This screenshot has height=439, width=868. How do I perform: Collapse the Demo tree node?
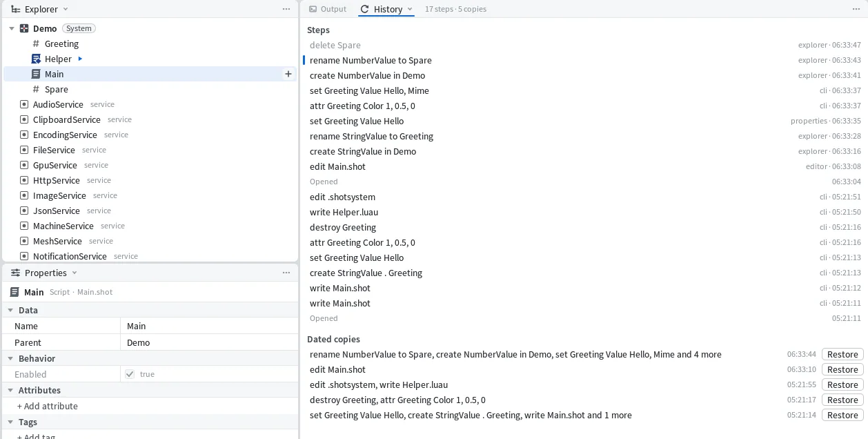tap(12, 28)
